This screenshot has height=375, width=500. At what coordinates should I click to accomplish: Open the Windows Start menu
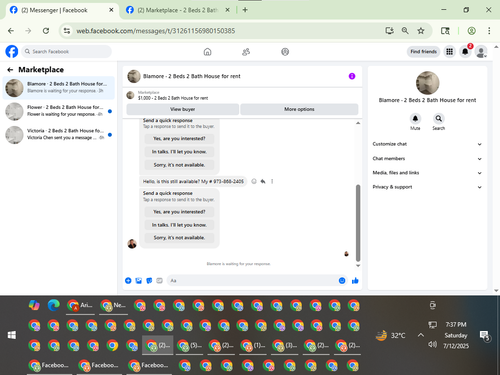(12, 335)
